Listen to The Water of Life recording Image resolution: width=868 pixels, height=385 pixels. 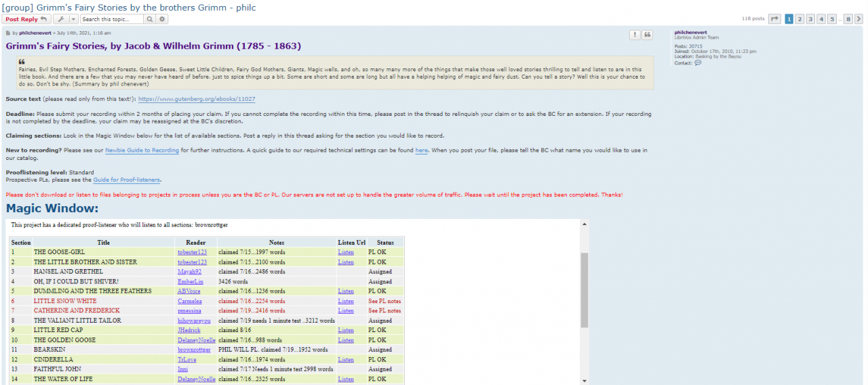click(x=346, y=379)
